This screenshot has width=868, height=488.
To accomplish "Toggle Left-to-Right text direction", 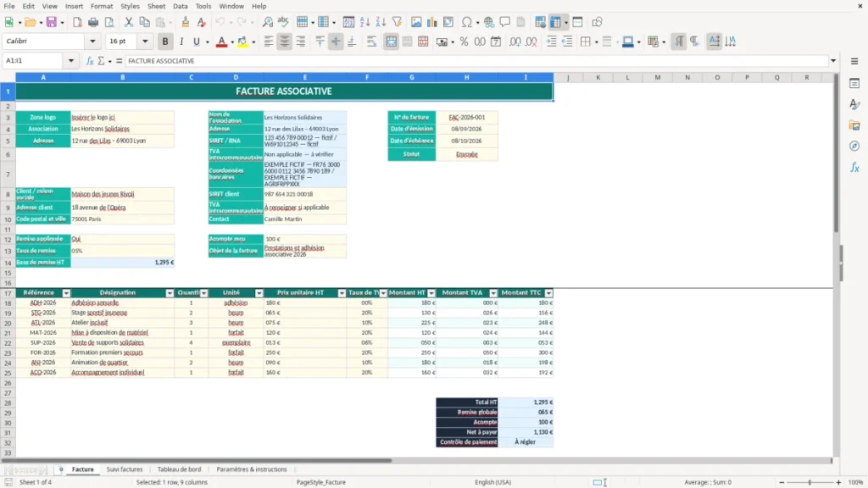I will click(x=679, y=42).
